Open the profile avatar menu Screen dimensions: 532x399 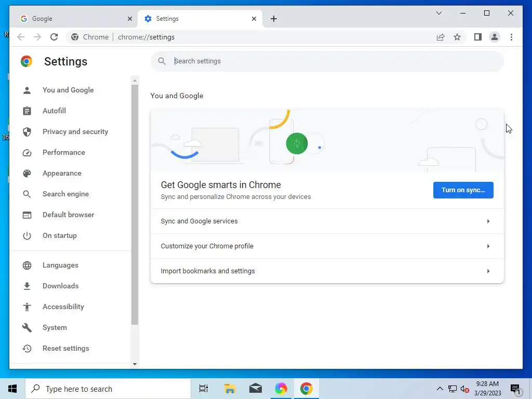pos(495,37)
